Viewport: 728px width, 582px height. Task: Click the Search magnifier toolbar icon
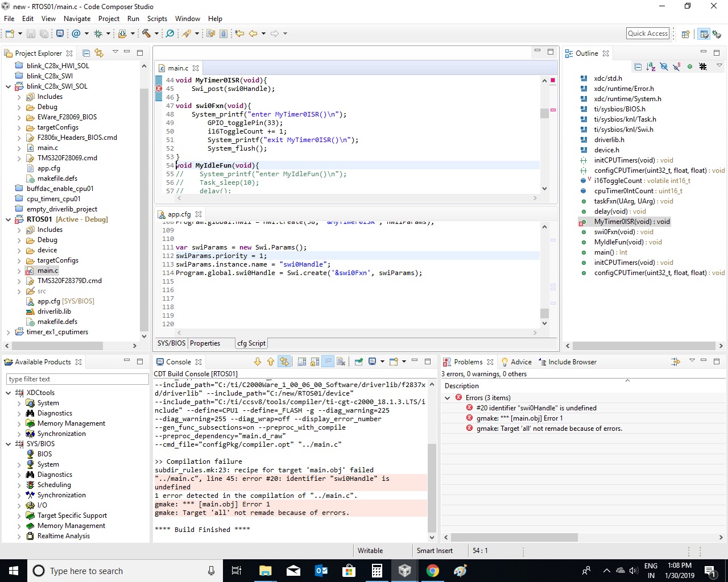169,34
